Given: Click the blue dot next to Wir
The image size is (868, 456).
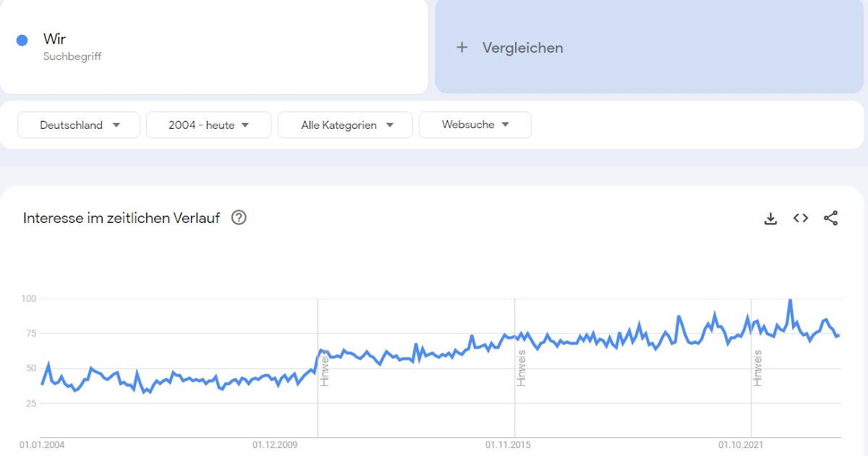Looking at the screenshot, I should point(22,41).
